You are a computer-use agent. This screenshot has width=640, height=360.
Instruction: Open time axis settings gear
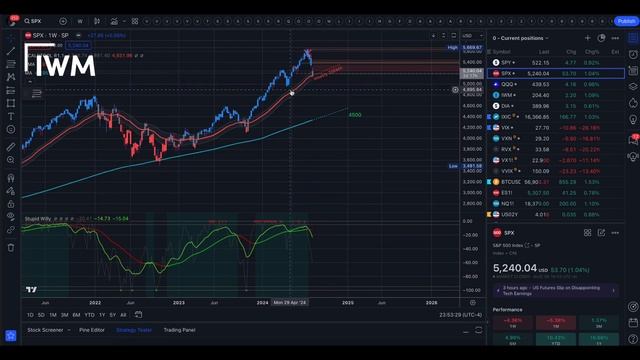point(472,303)
